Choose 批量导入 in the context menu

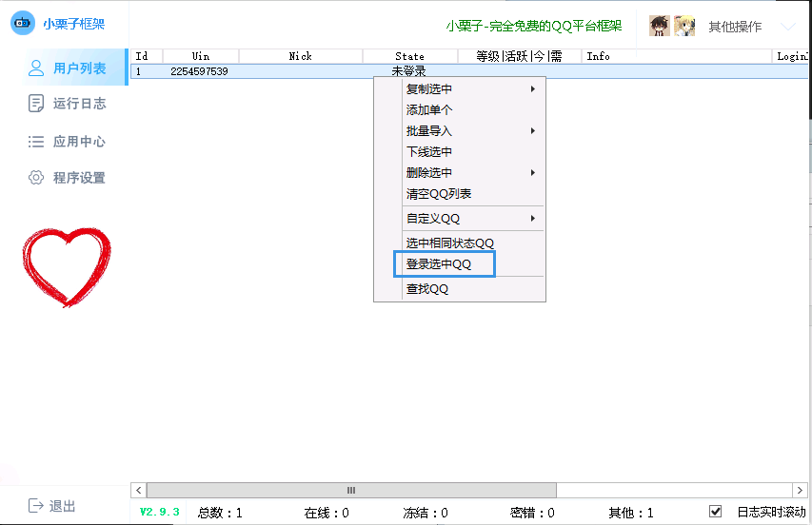428,131
